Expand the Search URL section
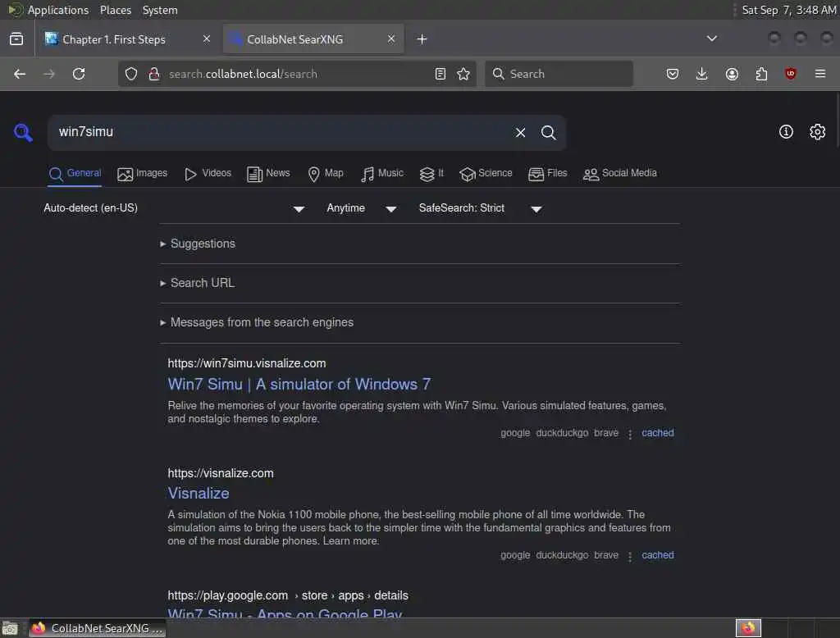The height and width of the screenshot is (638, 840). click(x=197, y=283)
